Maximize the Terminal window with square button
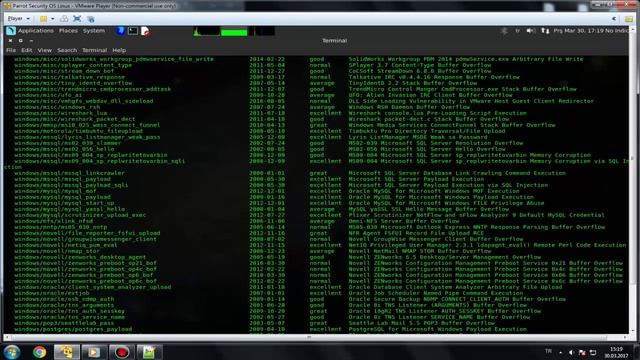The height and width of the screenshot is (360, 640). click(x=20, y=41)
